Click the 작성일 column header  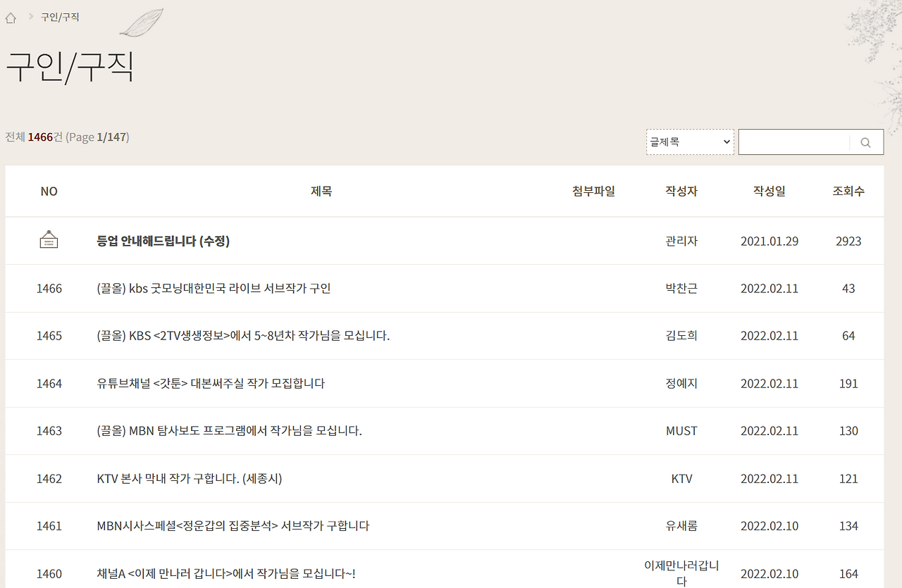[770, 192]
